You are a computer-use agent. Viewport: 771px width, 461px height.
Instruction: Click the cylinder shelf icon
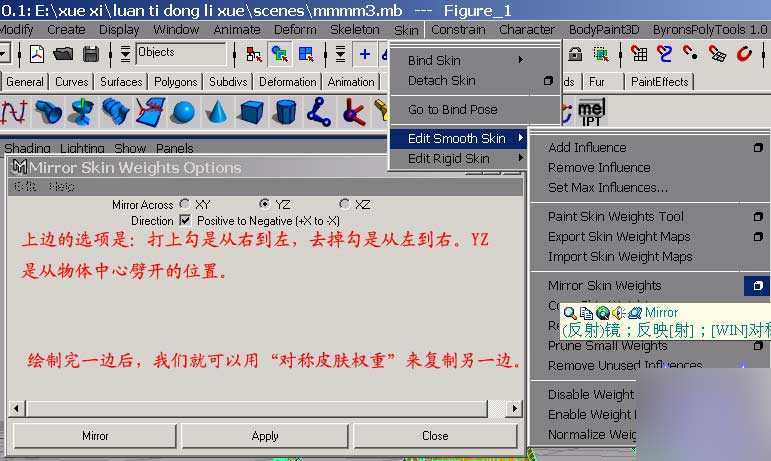(285, 112)
